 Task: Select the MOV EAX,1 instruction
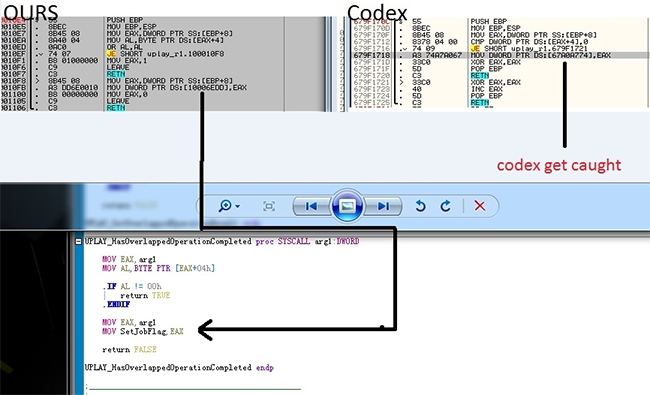click(127, 61)
